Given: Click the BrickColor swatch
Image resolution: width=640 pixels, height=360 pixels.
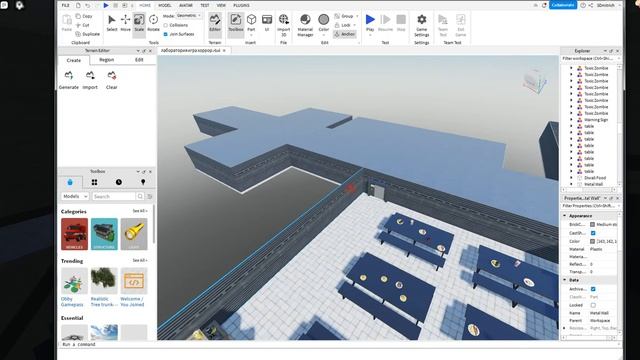Looking at the screenshot, I should [593, 224].
